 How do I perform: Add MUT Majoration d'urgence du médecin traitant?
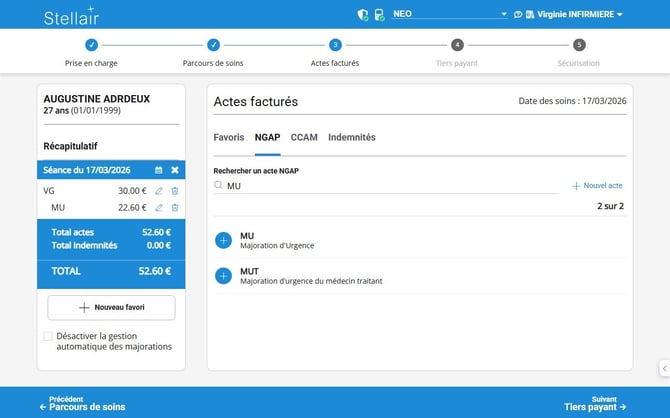[223, 276]
